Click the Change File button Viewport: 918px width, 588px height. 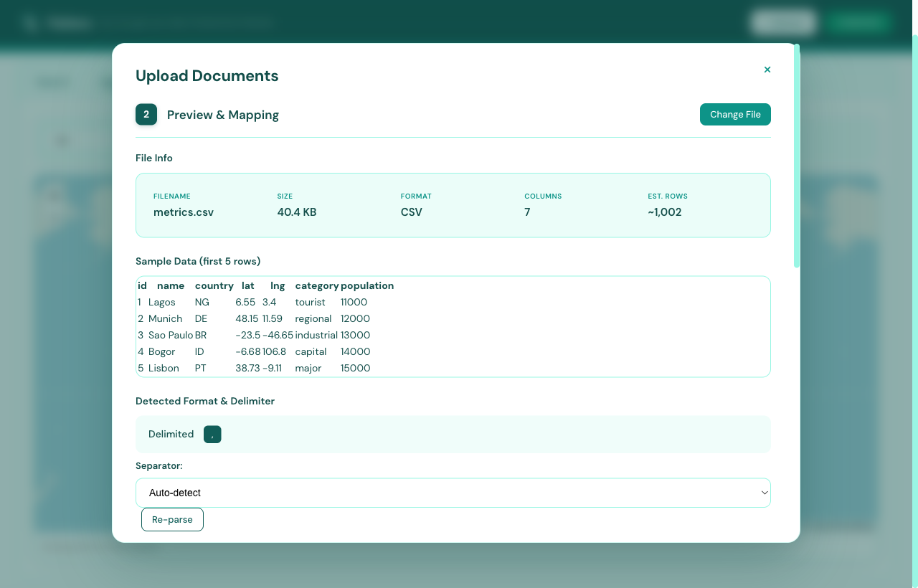[x=735, y=115]
